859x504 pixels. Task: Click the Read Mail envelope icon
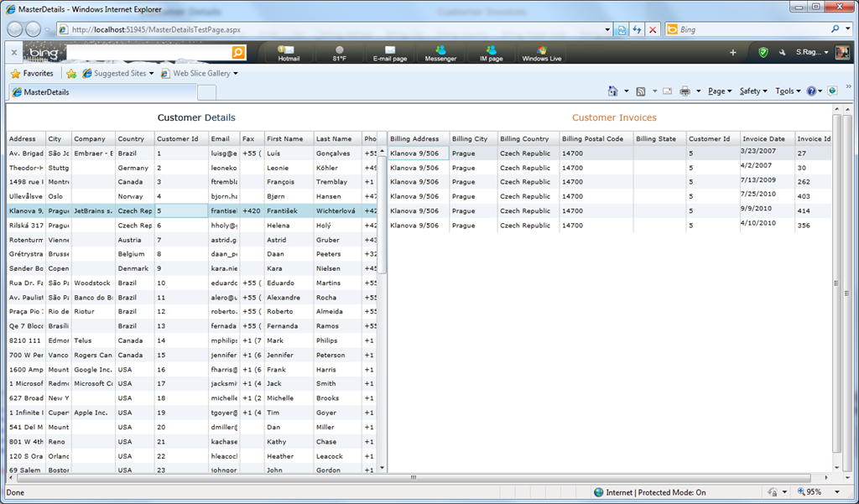pos(667,91)
